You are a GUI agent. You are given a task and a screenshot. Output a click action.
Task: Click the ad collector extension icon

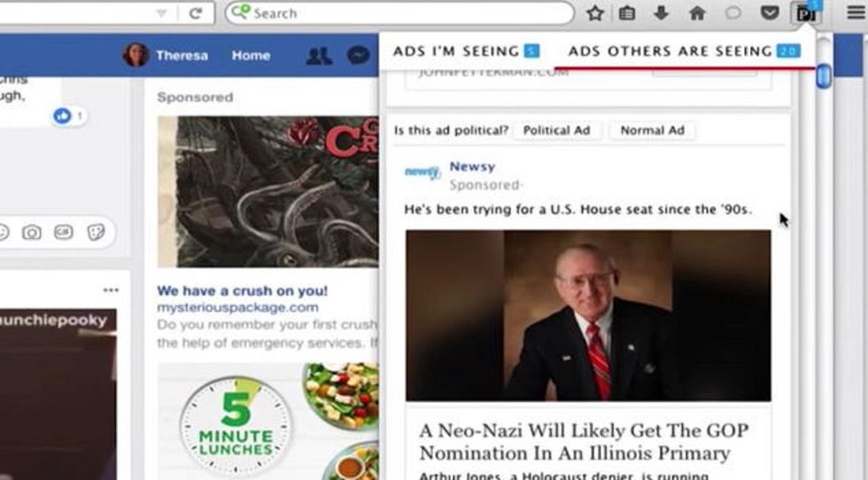click(806, 12)
